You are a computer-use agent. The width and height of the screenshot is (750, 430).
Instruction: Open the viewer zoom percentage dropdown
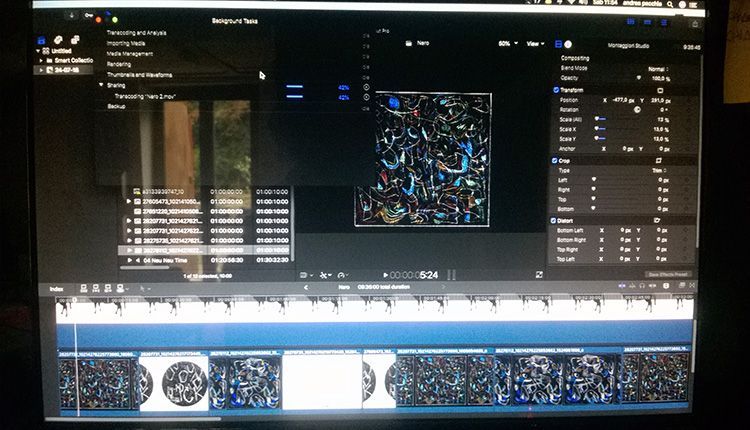[507, 44]
